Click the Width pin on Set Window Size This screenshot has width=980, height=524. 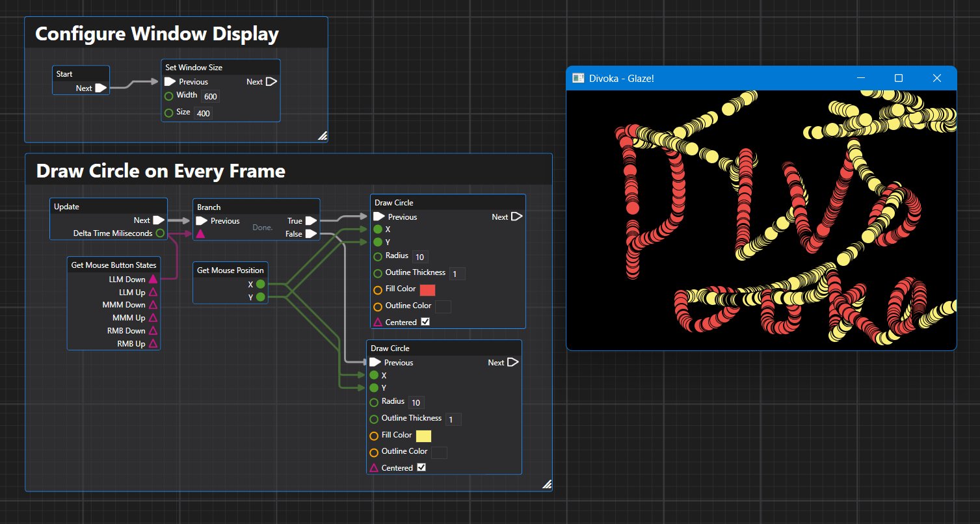(x=169, y=96)
